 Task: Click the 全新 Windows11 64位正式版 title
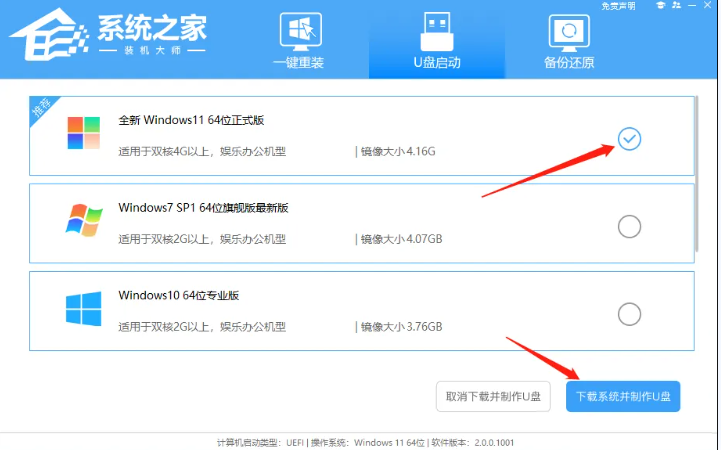(x=191, y=120)
